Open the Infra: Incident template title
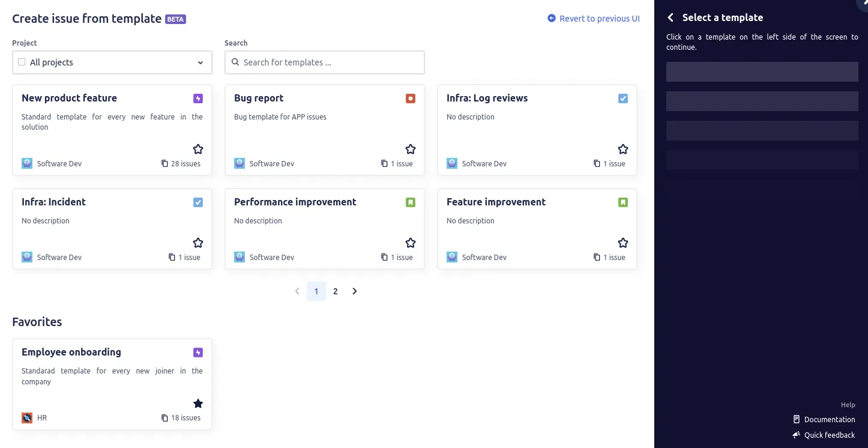Viewport: 868px width, 448px height. pyautogui.click(x=53, y=202)
